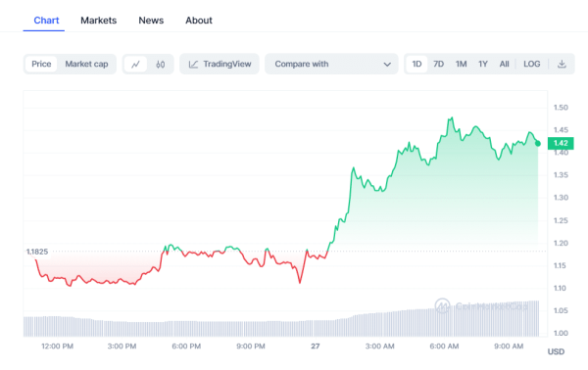Click the 9:00 PM axis label
588x370 pixels.
pos(251,347)
